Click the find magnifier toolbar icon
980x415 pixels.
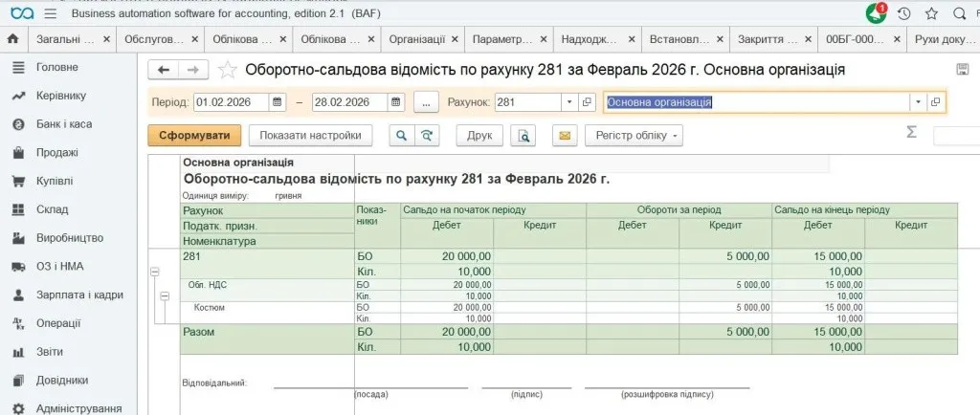(402, 136)
